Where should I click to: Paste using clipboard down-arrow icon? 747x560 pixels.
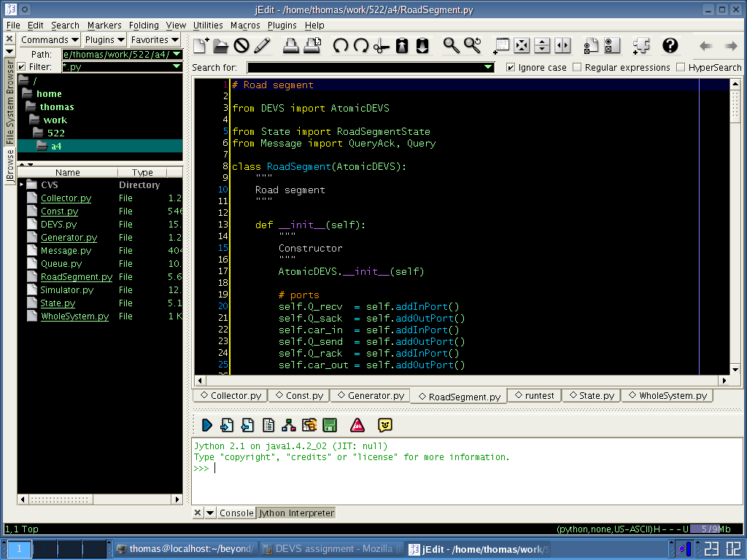[422, 45]
